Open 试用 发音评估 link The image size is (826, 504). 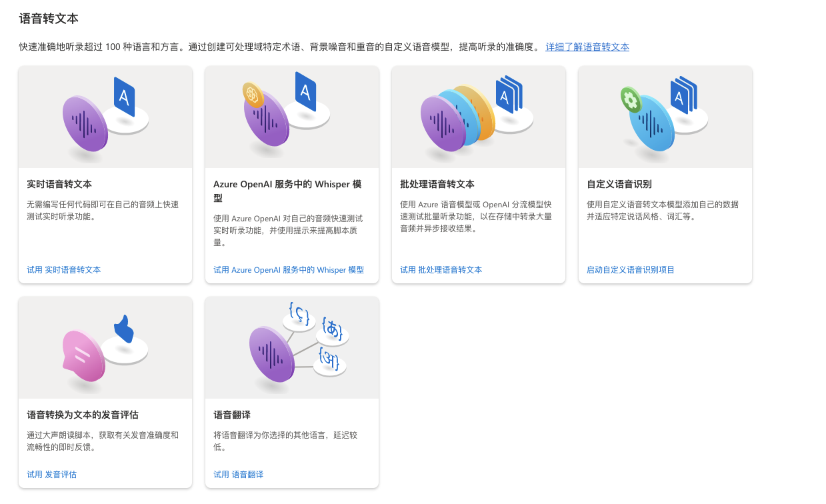[51, 474]
